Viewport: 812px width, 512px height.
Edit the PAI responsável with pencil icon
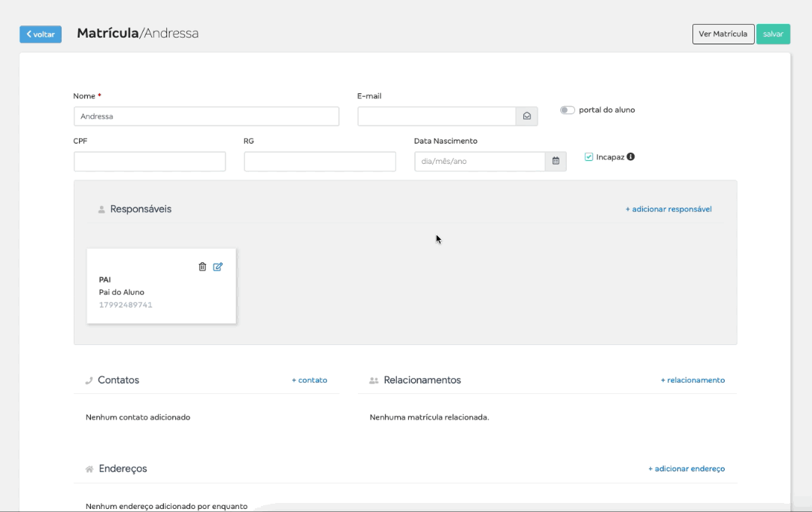click(x=218, y=267)
